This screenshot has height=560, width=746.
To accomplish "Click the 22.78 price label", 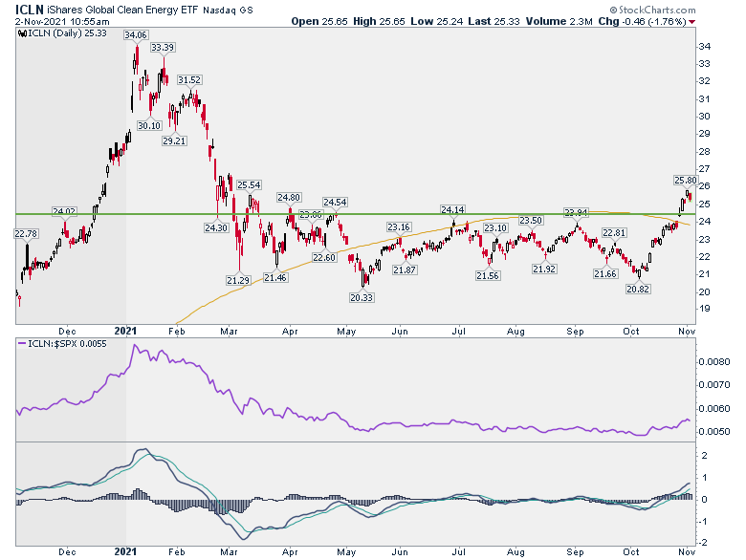I will point(26,233).
